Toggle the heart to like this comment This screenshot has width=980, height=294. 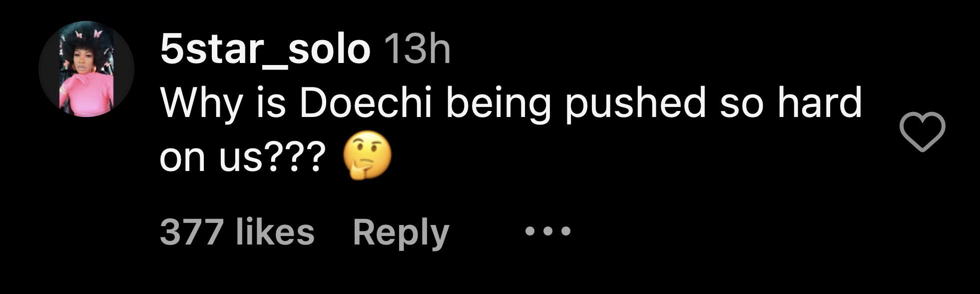(922, 132)
